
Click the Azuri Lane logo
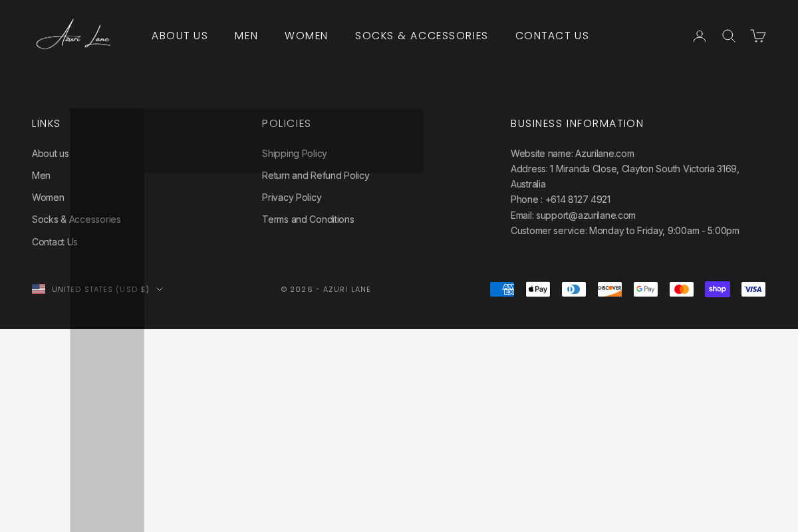coord(73,34)
